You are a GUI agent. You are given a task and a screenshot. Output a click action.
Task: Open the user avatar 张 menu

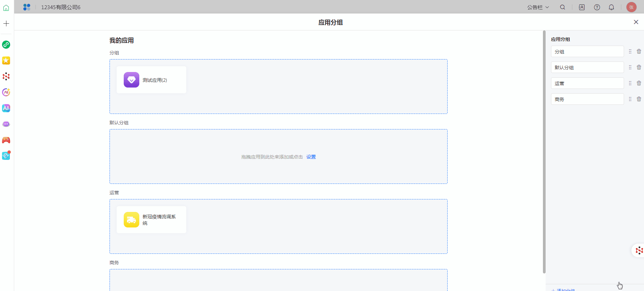pos(631,7)
